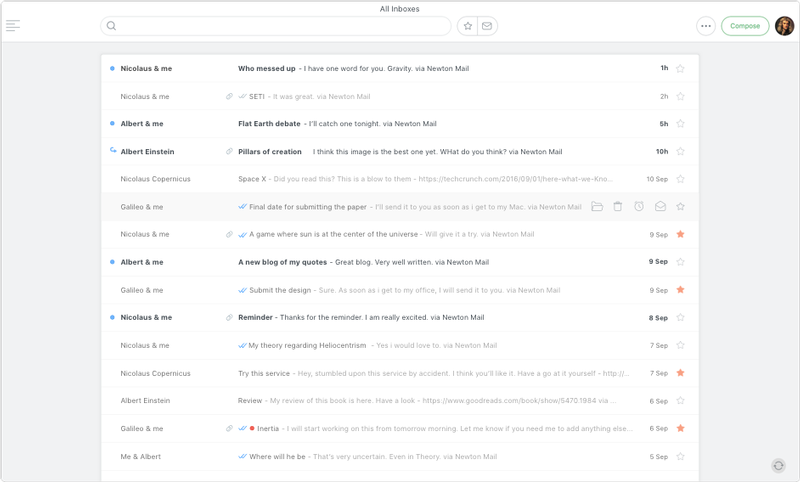The image size is (800, 482).
Task: Open the three-dot more options menu
Action: (706, 26)
